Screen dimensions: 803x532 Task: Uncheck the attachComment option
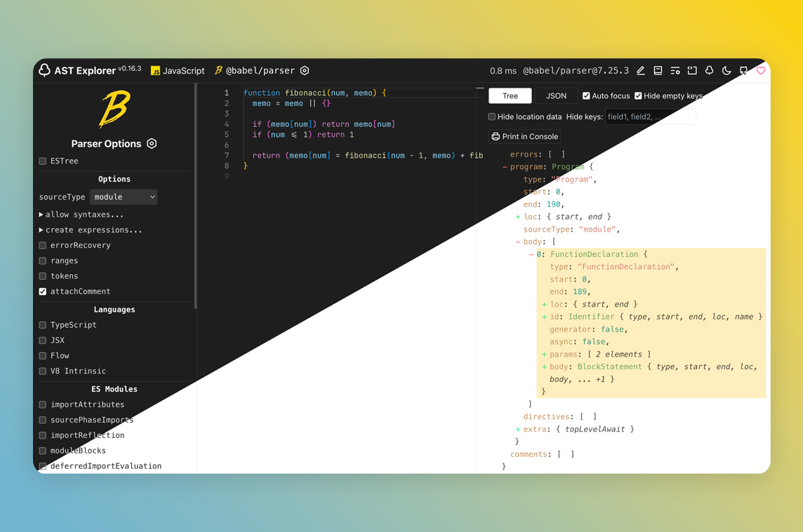tap(43, 291)
